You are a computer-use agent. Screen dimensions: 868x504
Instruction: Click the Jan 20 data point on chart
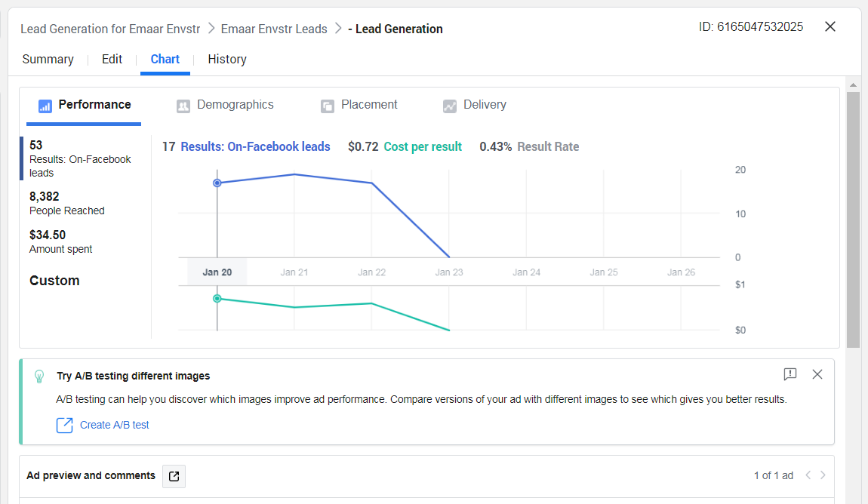click(217, 183)
